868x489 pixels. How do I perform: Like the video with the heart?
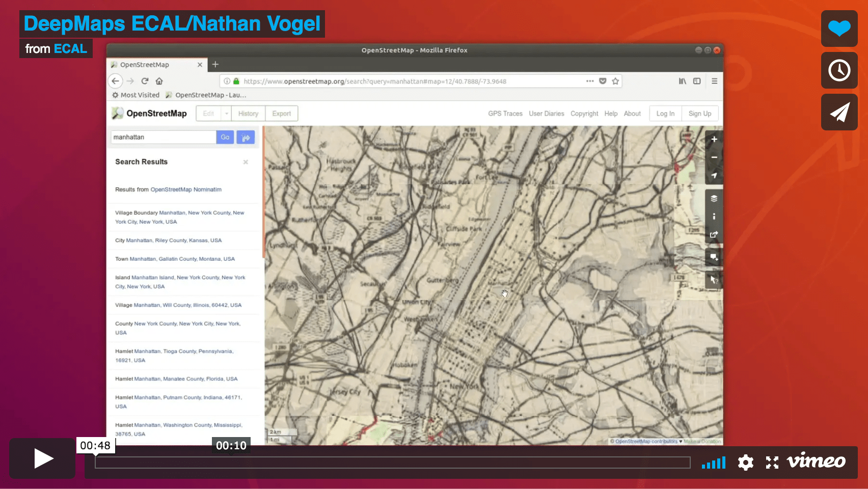pos(839,29)
